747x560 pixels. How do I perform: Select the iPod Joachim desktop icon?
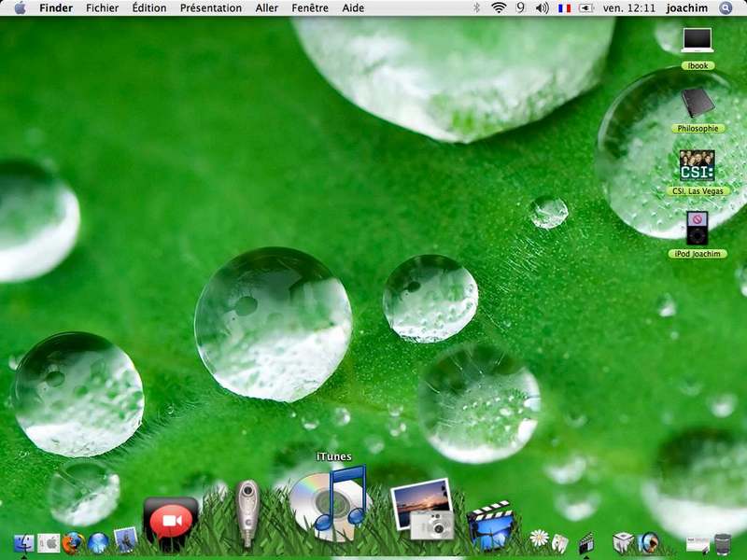[697, 228]
